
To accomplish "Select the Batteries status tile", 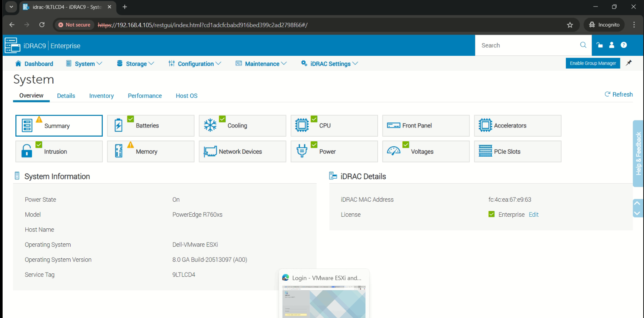I will (151, 126).
